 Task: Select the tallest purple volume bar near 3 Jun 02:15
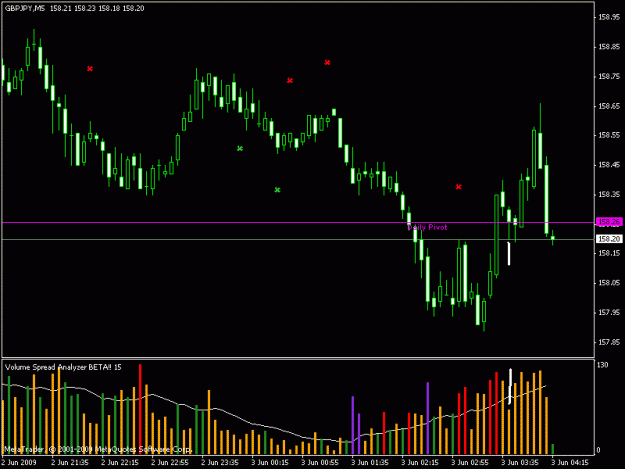(428, 418)
